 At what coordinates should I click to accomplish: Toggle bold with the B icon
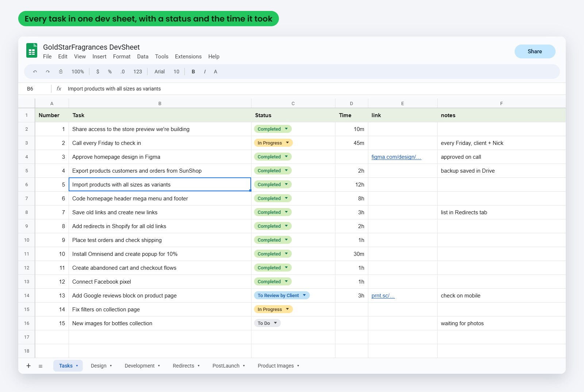pyautogui.click(x=193, y=72)
